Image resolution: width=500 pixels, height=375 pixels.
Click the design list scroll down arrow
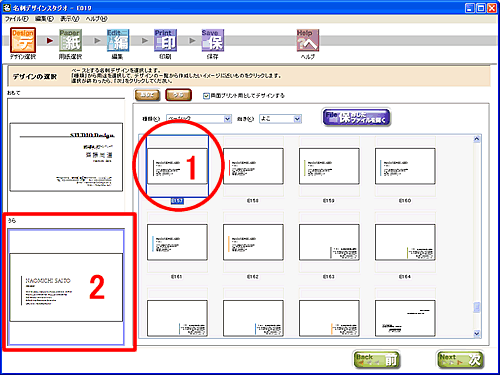[x=477, y=333]
